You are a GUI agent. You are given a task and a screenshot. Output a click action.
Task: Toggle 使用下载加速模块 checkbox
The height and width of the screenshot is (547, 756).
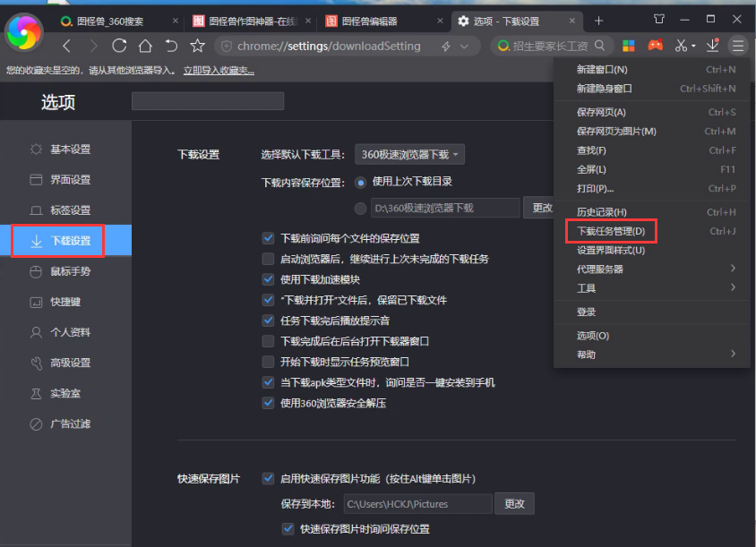point(268,279)
